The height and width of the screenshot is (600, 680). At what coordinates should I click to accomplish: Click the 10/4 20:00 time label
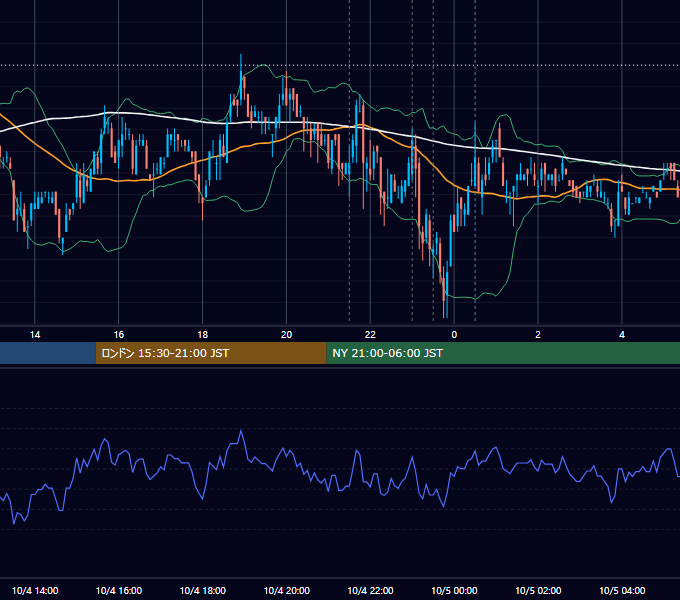coord(287,590)
